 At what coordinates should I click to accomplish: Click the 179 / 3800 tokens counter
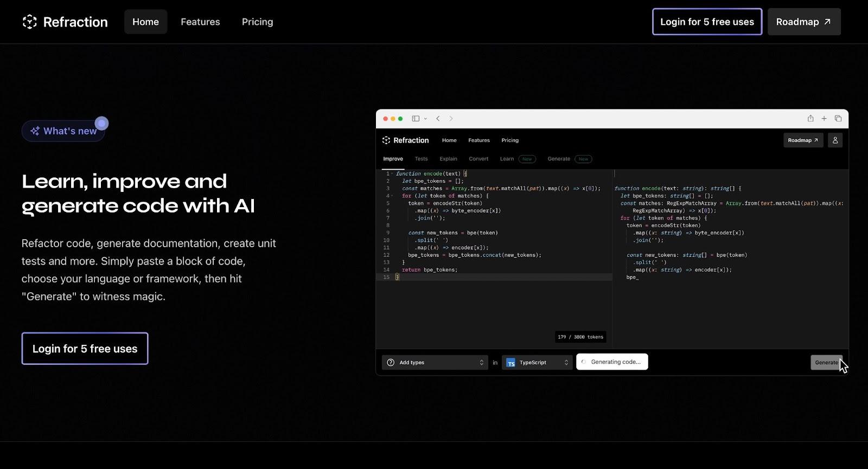point(580,337)
